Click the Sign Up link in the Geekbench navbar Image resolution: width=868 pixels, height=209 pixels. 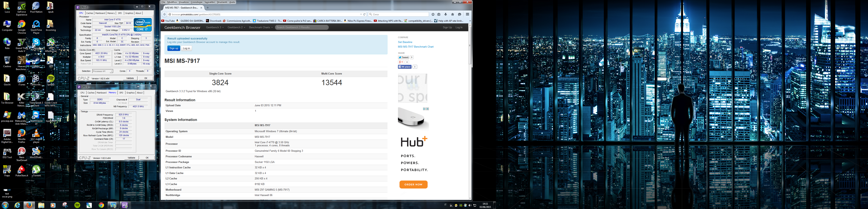click(x=447, y=27)
